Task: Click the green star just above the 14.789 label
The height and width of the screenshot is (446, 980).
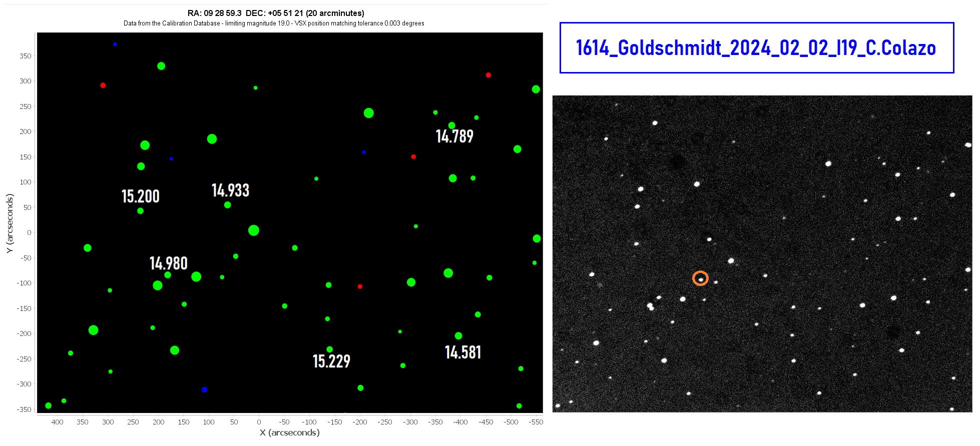Action: tap(451, 125)
